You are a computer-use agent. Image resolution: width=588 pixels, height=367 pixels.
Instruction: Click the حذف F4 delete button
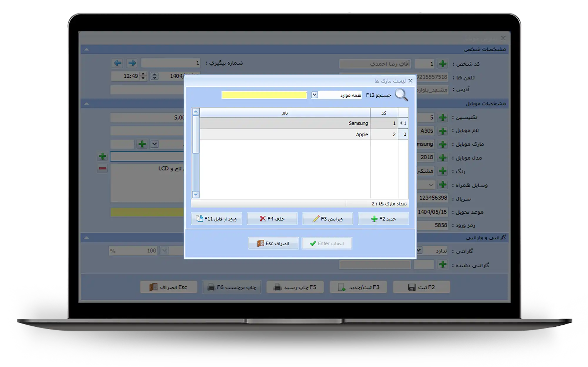pyautogui.click(x=272, y=219)
